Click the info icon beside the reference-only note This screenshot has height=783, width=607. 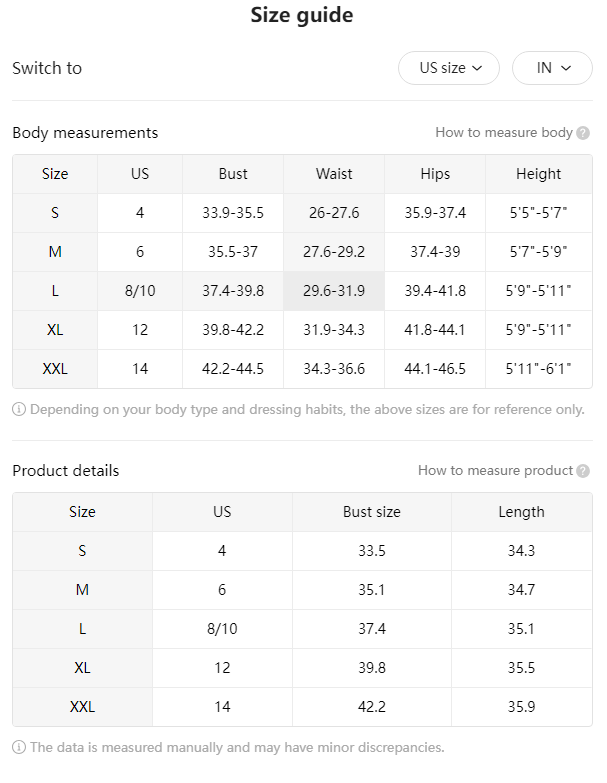(x=19, y=409)
